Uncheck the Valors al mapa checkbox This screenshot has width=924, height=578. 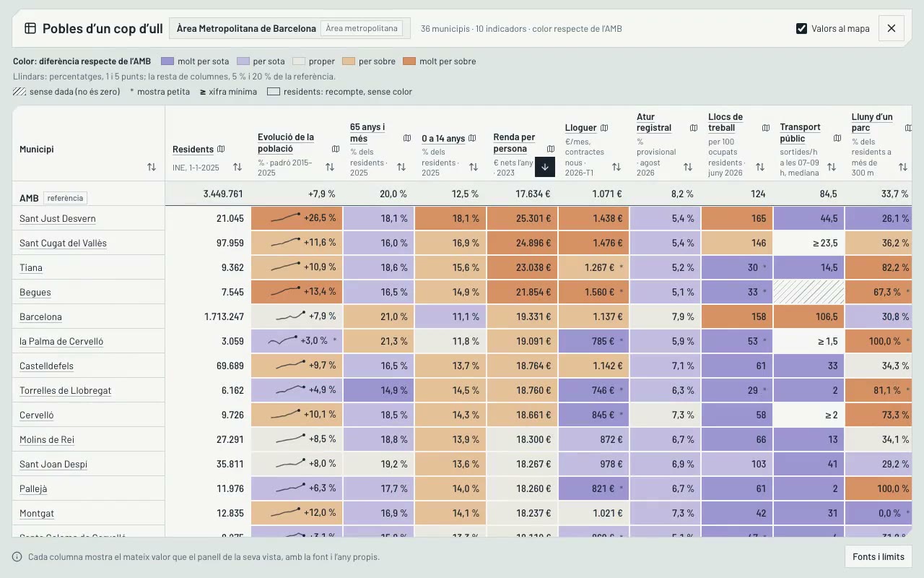pos(801,28)
